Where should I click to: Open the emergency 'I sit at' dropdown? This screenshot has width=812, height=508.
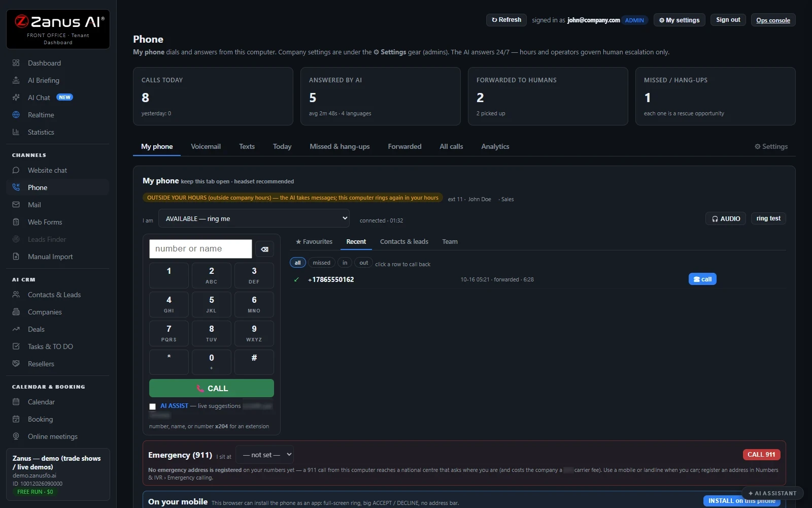point(265,455)
